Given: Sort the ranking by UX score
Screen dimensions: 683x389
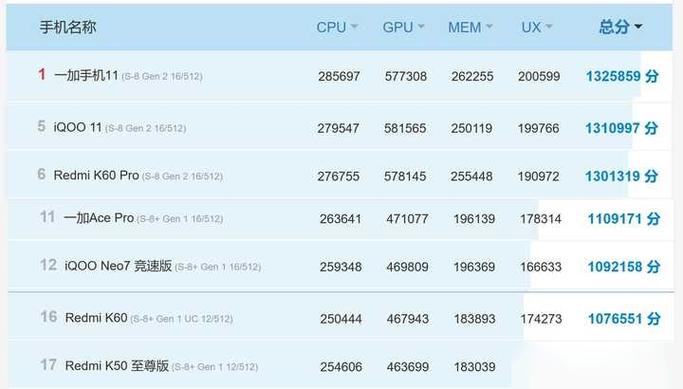Looking at the screenshot, I should (x=537, y=27).
